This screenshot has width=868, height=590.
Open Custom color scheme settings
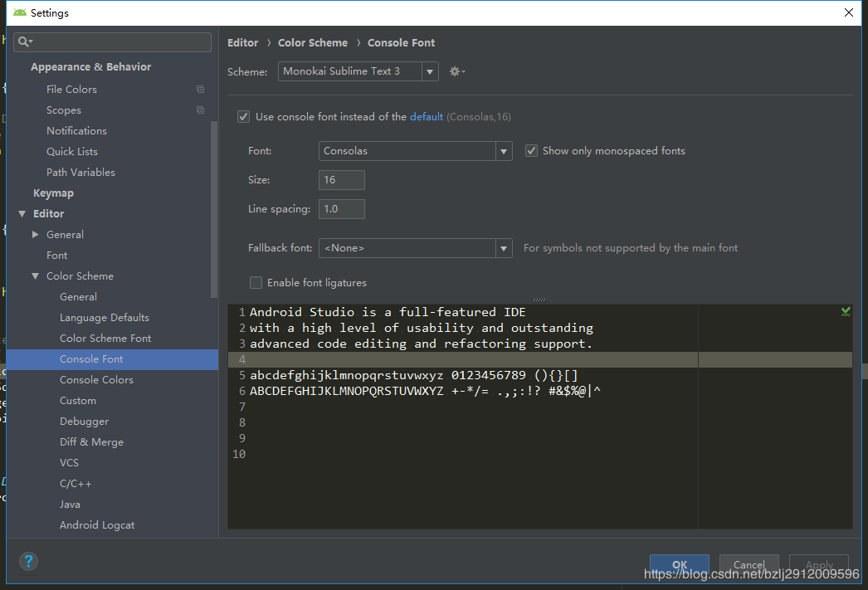point(77,401)
